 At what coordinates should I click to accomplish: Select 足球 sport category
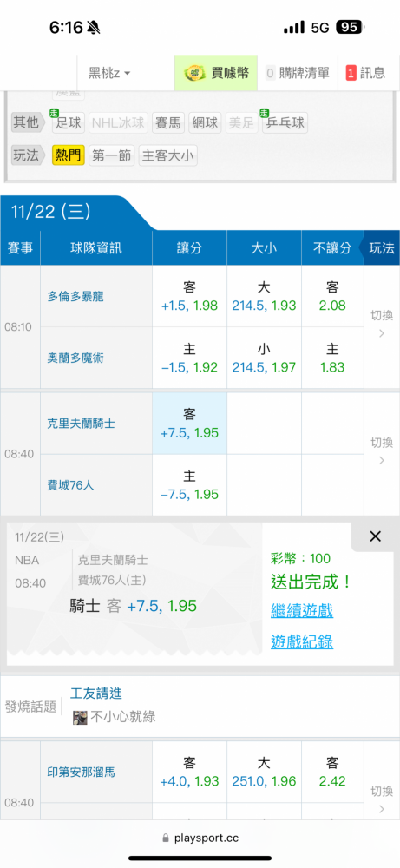click(x=68, y=123)
